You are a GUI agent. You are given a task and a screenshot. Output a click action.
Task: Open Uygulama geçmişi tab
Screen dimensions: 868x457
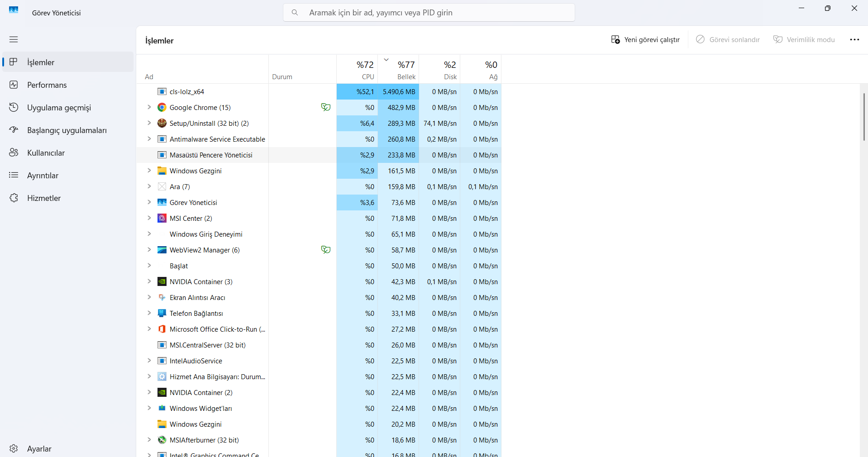tap(68, 107)
